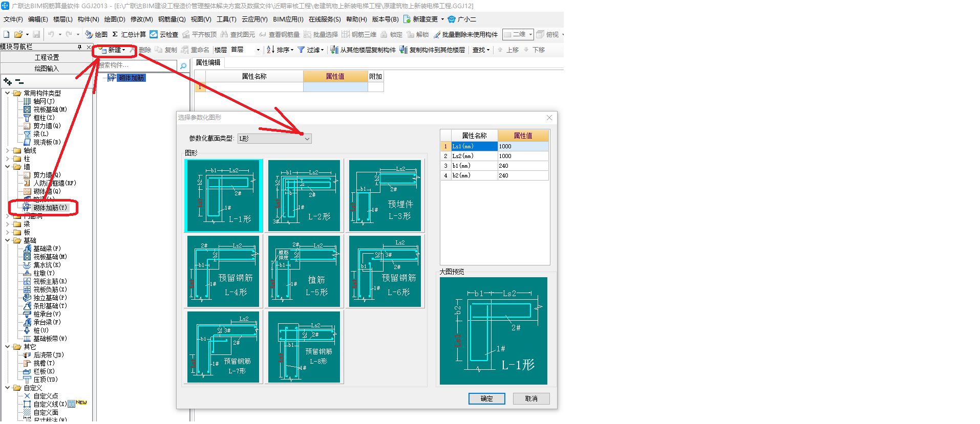Open the 过滤 filter dropdown

[x=311, y=50]
